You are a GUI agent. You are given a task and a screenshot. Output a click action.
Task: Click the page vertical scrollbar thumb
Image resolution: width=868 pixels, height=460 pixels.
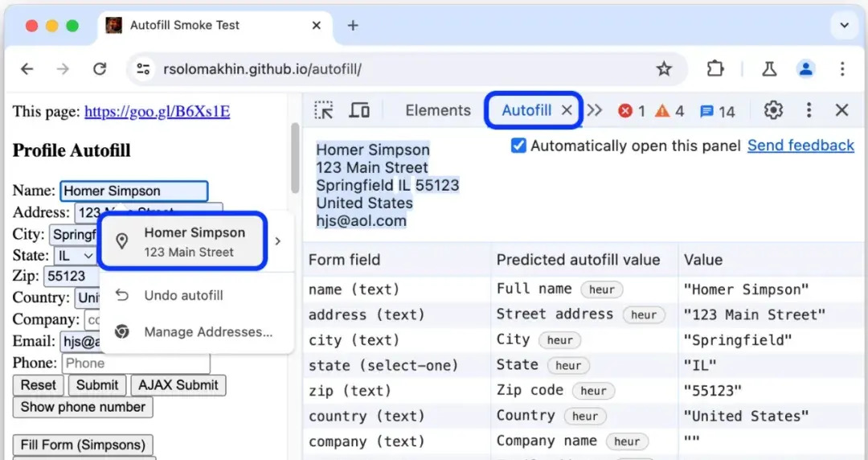point(295,158)
